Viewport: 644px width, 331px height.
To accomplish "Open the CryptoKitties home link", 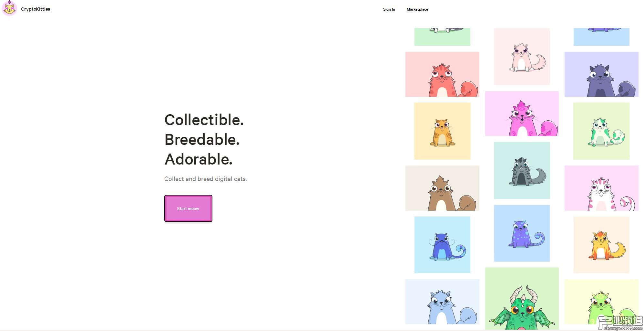I will [x=36, y=9].
